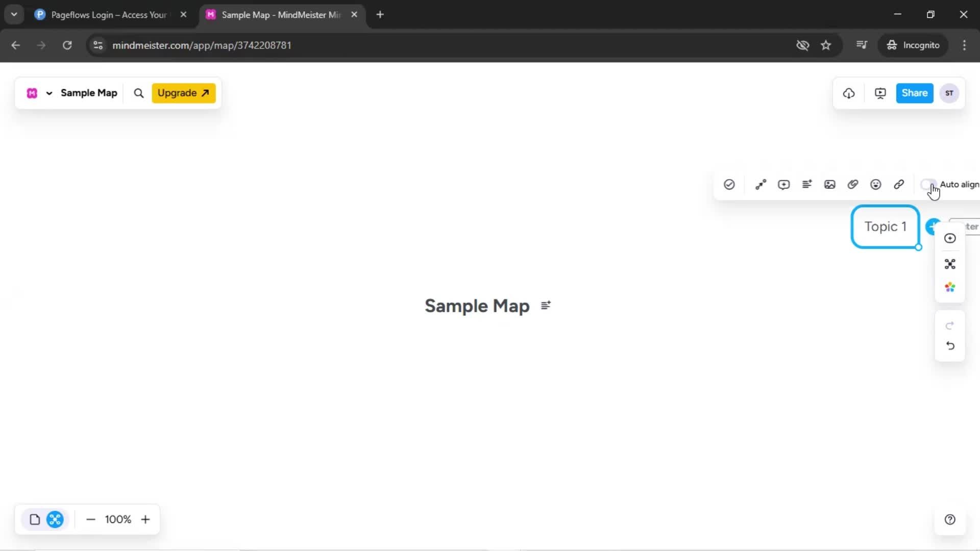980x551 pixels.
Task: Open the media control icon in the Chrome toolbar
Action: 862,45
